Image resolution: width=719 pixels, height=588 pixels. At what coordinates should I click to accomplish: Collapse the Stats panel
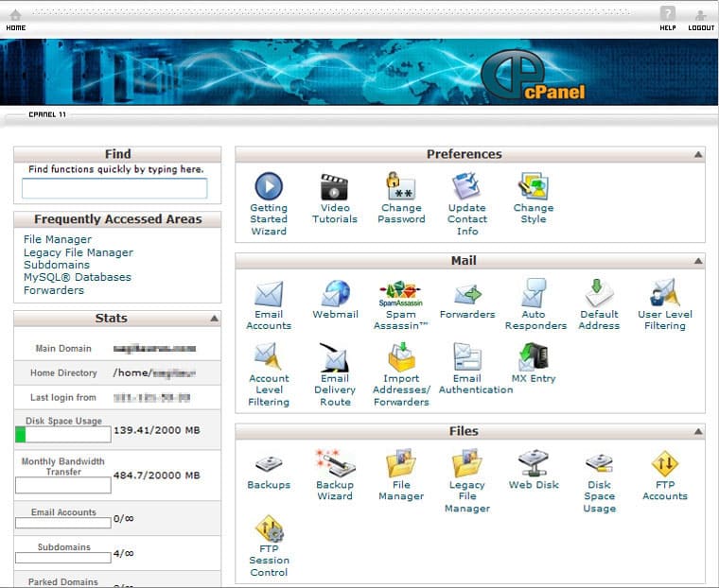click(214, 318)
